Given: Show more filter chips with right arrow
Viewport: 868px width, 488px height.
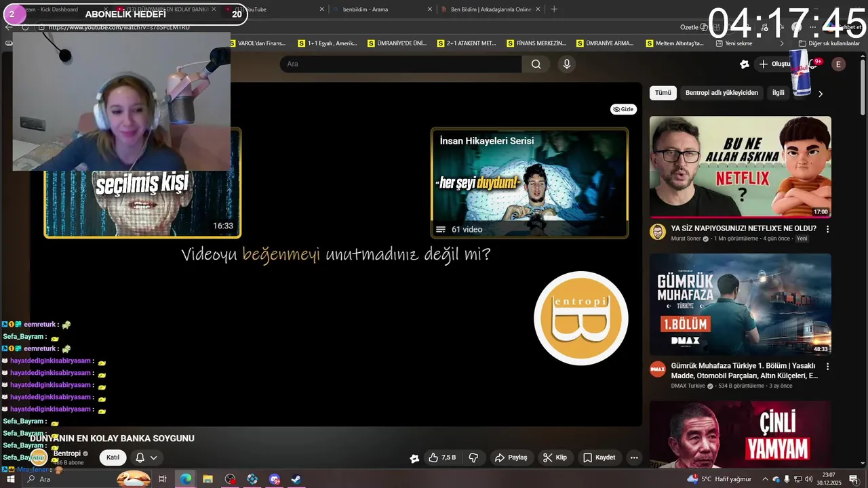Looking at the screenshot, I should coord(820,94).
